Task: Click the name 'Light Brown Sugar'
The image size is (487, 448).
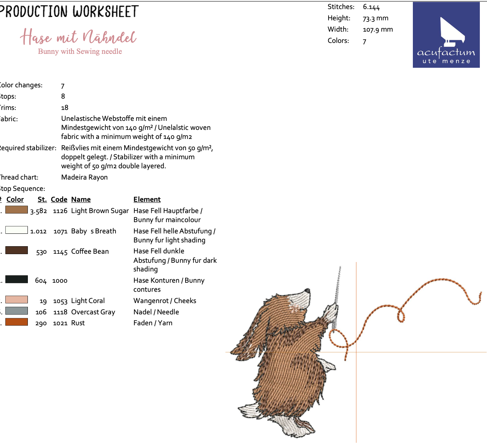Action: 100,211
